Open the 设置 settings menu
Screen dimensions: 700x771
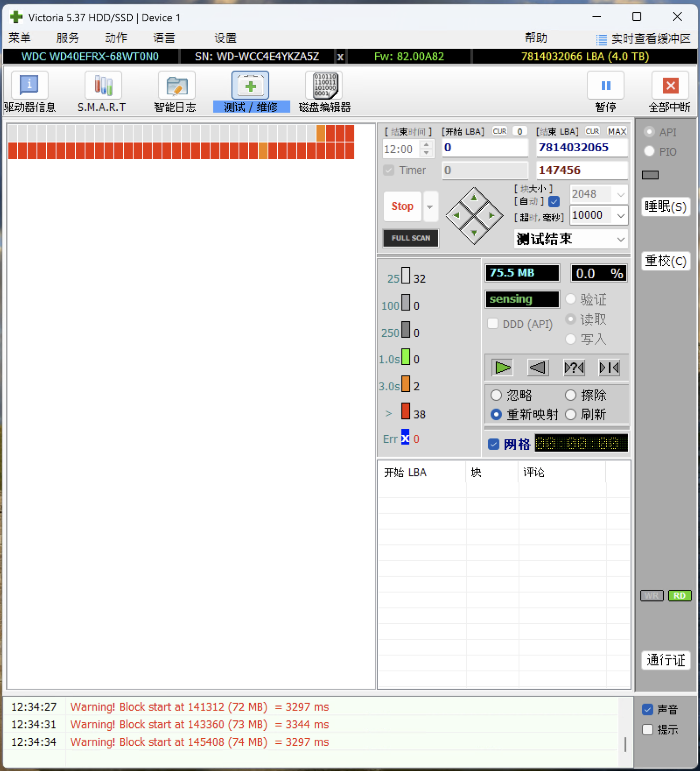coord(225,38)
